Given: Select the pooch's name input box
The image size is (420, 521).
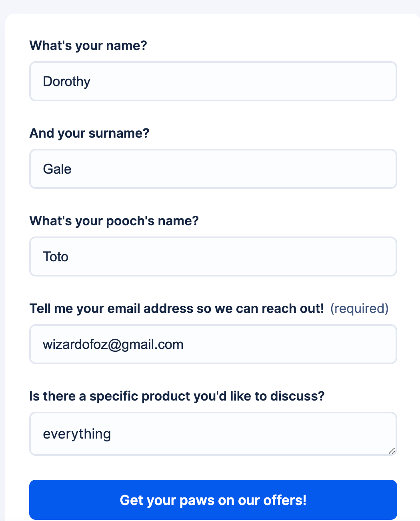Looking at the screenshot, I should [213, 256].
